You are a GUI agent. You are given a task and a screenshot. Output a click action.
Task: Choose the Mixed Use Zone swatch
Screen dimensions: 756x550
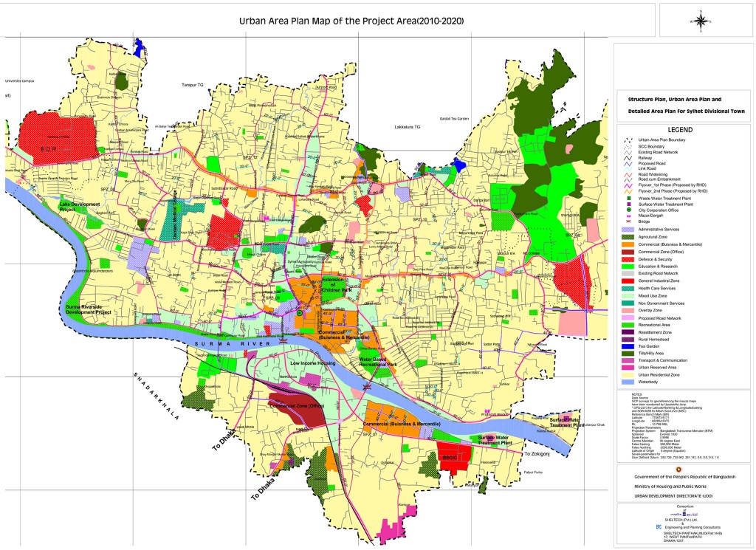[628, 295]
